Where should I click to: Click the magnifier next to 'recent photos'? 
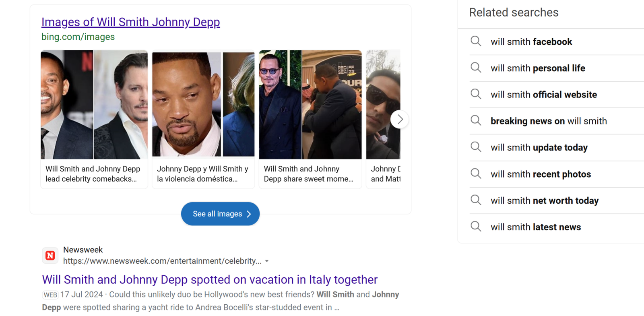tap(476, 174)
